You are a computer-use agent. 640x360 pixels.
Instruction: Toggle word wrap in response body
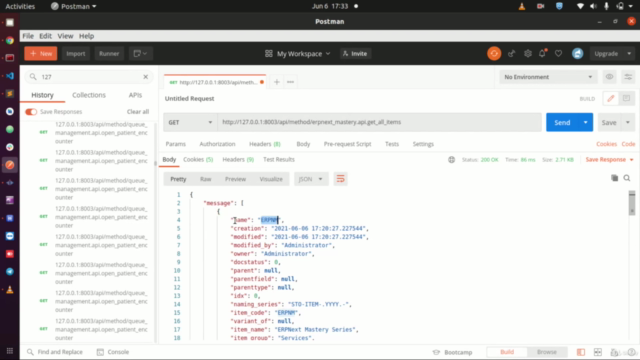340,179
